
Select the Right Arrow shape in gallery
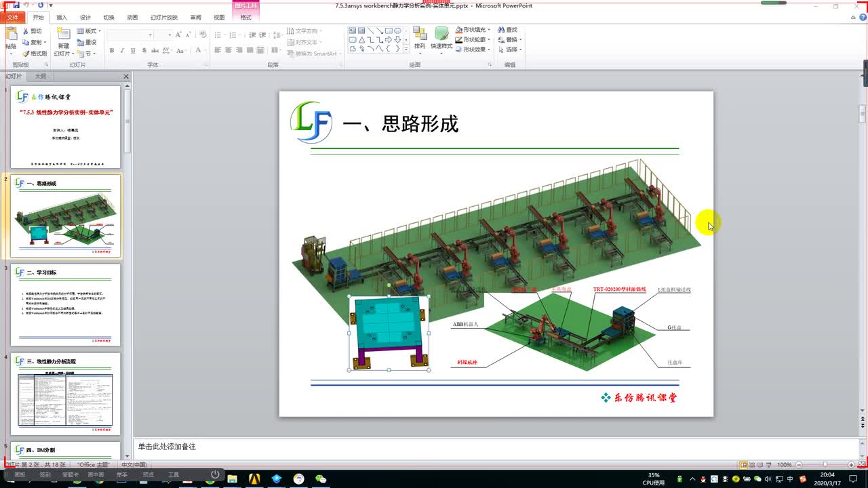tap(389, 39)
